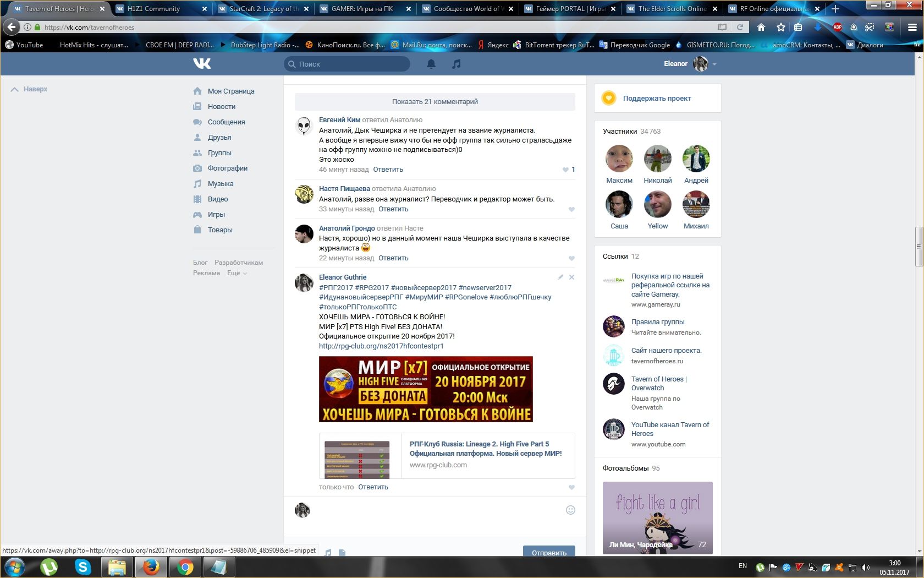Jump to top with Наверх
Screen dimensions: 924x578
(x=29, y=89)
